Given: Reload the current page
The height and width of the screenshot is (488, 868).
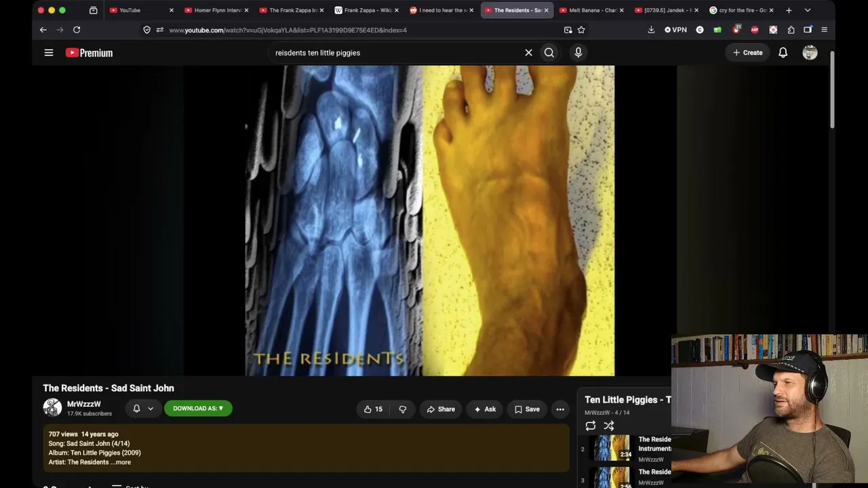Looking at the screenshot, I should [77, 30].
